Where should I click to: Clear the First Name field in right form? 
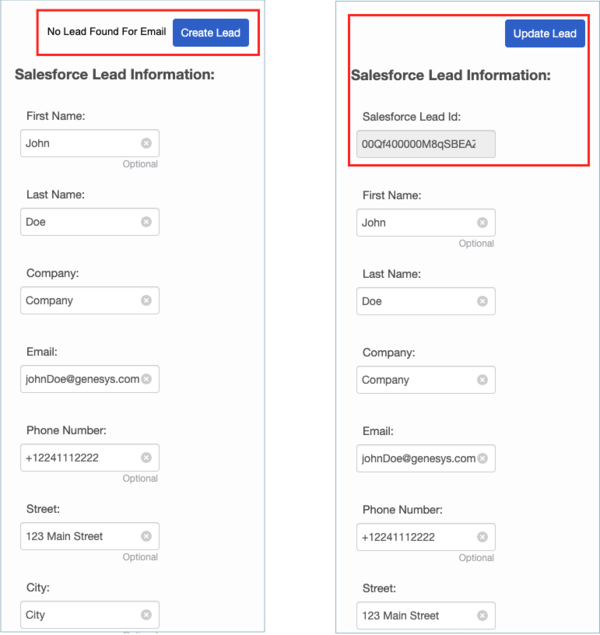482,222
